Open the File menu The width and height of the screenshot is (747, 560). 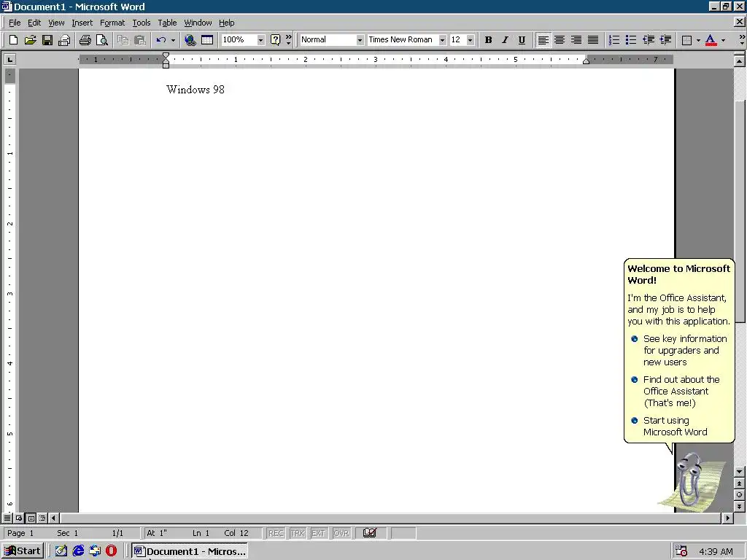15,23
